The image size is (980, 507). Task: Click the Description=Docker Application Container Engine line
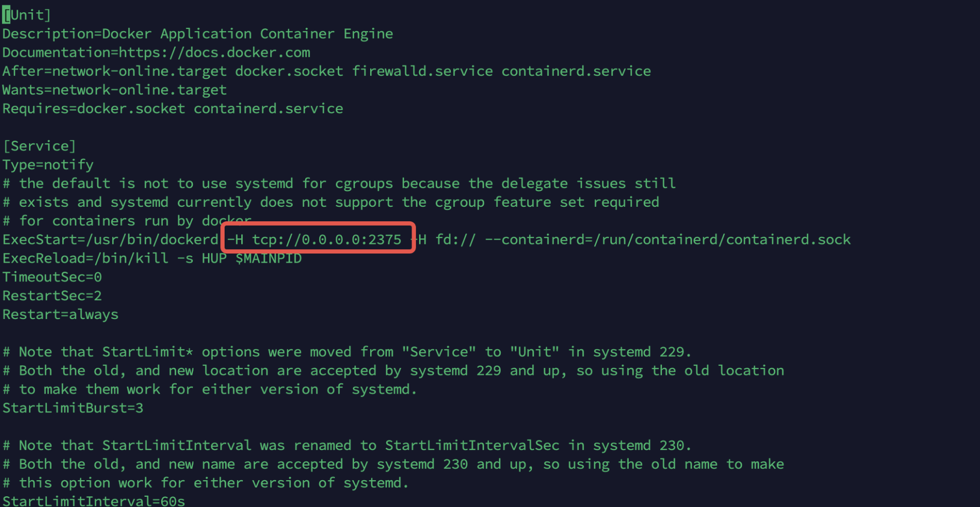pos(198,34)
